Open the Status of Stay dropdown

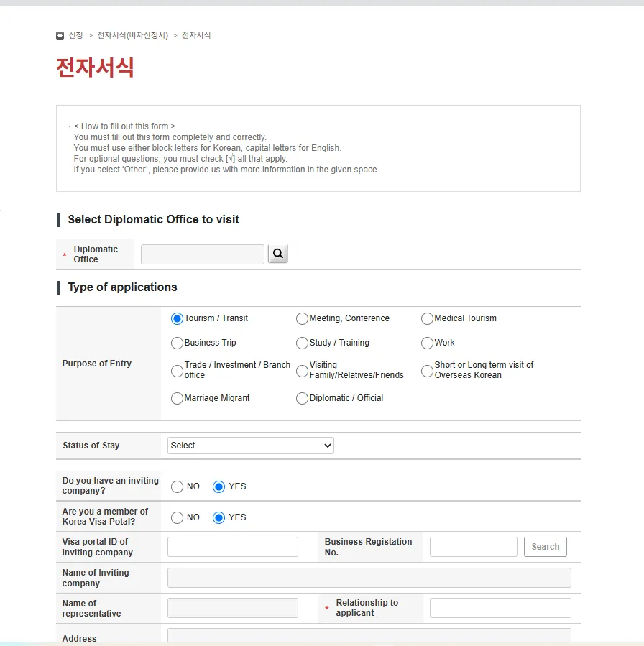click(251, 446)
